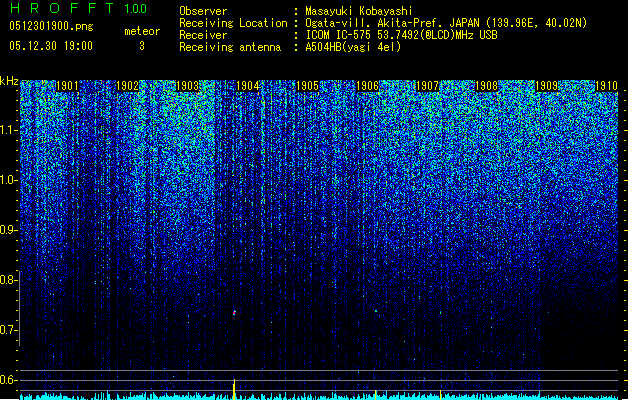Screen dimensions: 629x400
Task: Click the kHz axis unit label
Action: click(x=9, y=81)
